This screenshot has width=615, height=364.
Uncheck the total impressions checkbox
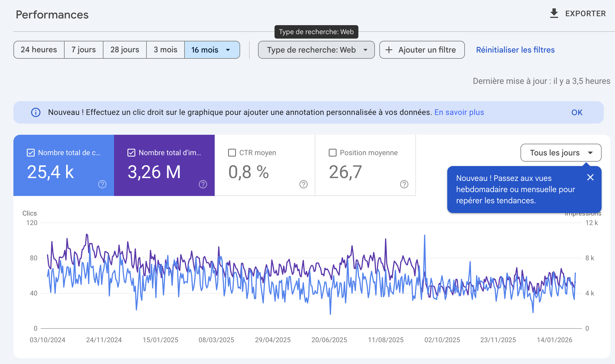(131, 153)
